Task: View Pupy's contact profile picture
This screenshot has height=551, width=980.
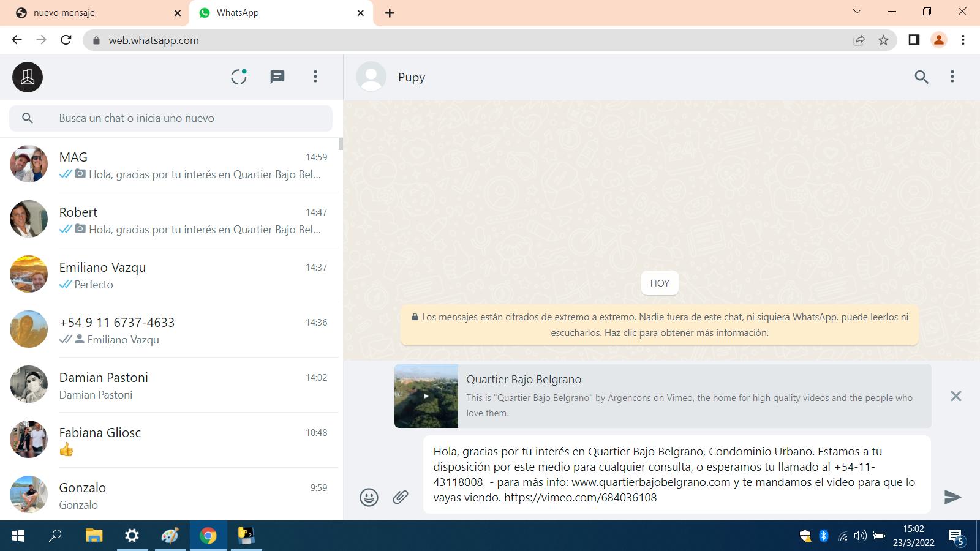Action: (x=371, y=77)
